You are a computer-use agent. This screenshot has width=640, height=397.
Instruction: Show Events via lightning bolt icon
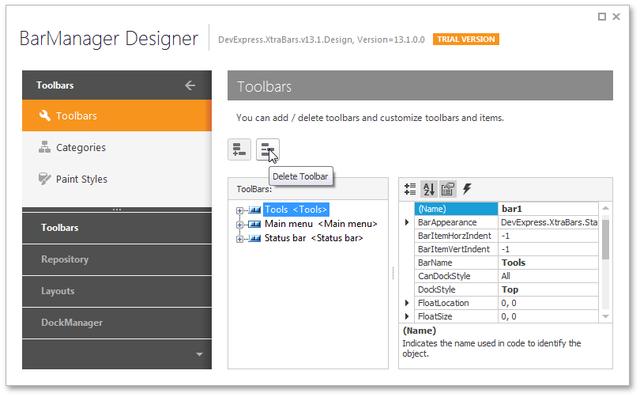tap(467, 189)
